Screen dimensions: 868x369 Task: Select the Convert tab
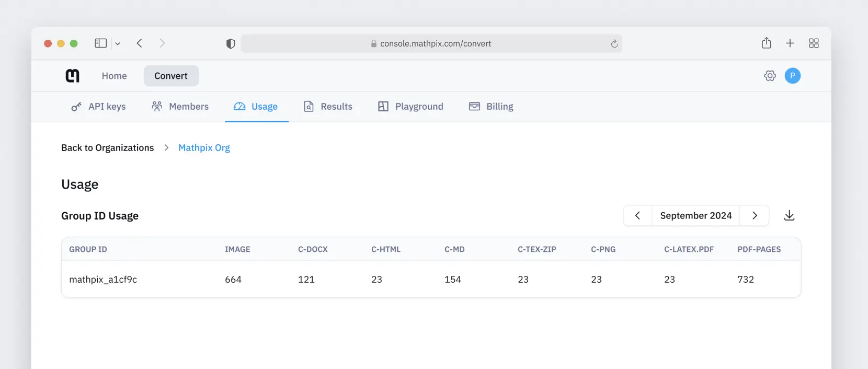click(x=171, y=76)
